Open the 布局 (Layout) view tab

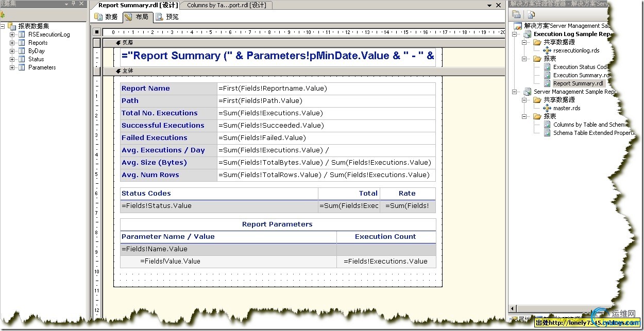137,17
